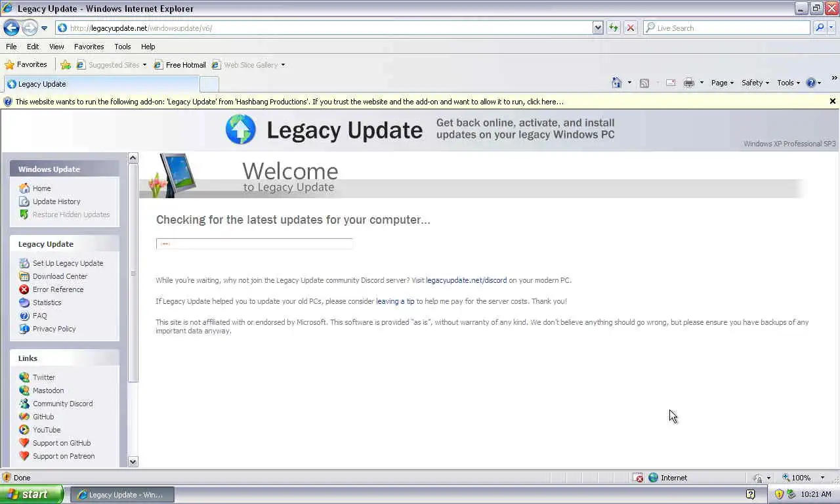Open the Help menu

[x=148, y=47]
